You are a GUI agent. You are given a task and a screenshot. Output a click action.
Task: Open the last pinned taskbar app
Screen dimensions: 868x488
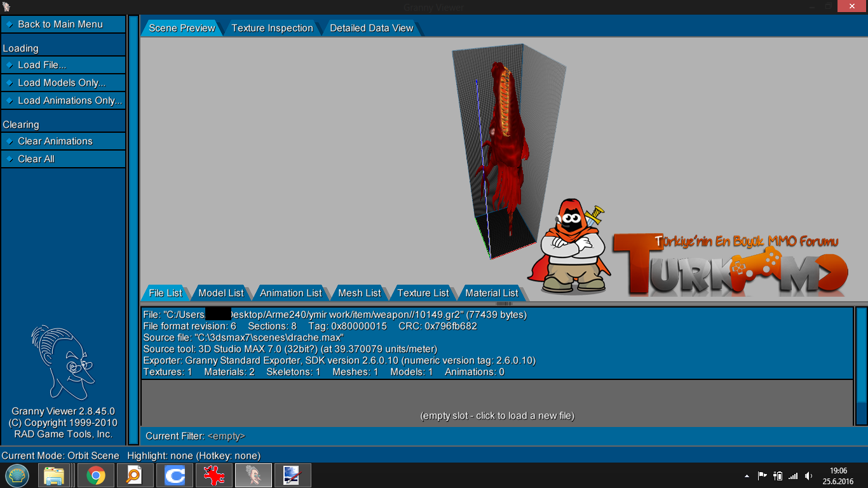tap(292, 475)
